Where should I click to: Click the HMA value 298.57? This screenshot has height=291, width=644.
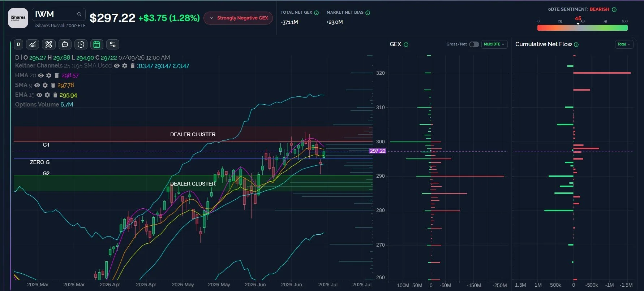pyautogui.click(x=70, y=75)
